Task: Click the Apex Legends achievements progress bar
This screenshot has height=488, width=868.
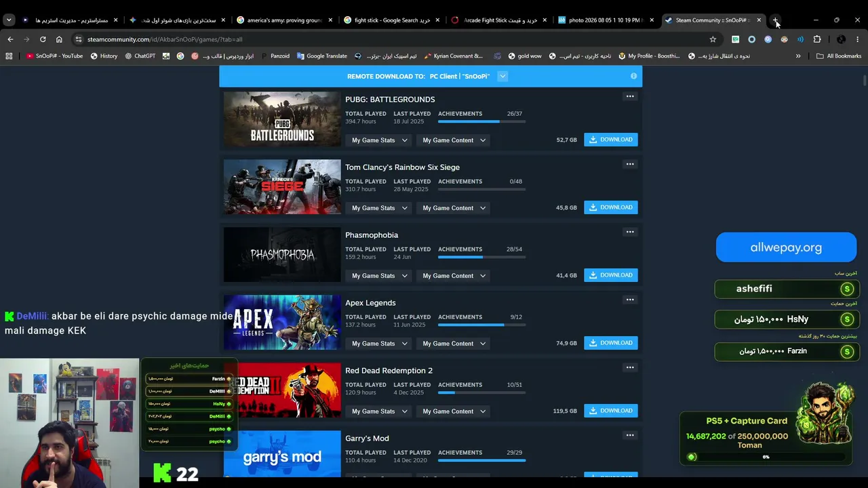Action: pyautogui.click(x=480, y=325)
